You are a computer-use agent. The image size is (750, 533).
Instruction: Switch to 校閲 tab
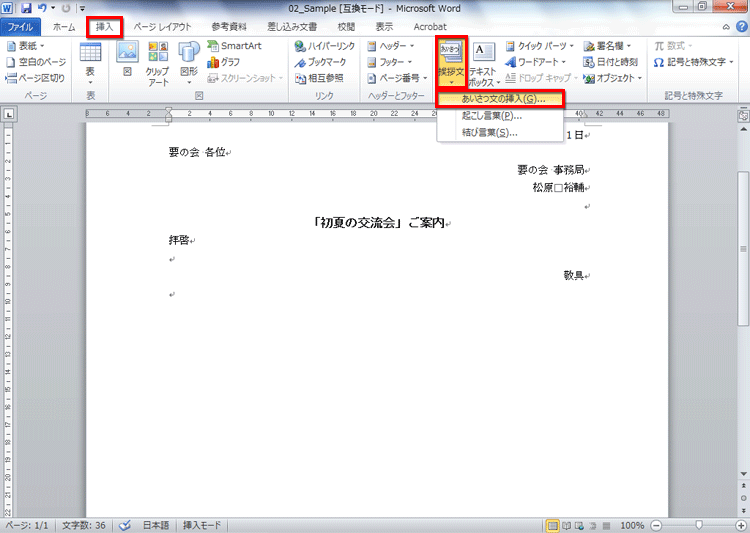coord(346,27)
